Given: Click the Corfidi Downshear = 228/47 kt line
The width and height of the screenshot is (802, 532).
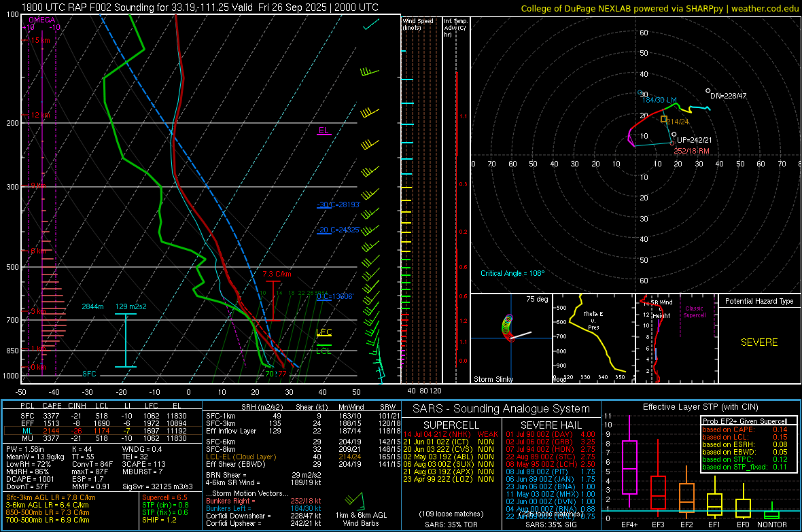Looking at the screenshot, I should [264, 516].
